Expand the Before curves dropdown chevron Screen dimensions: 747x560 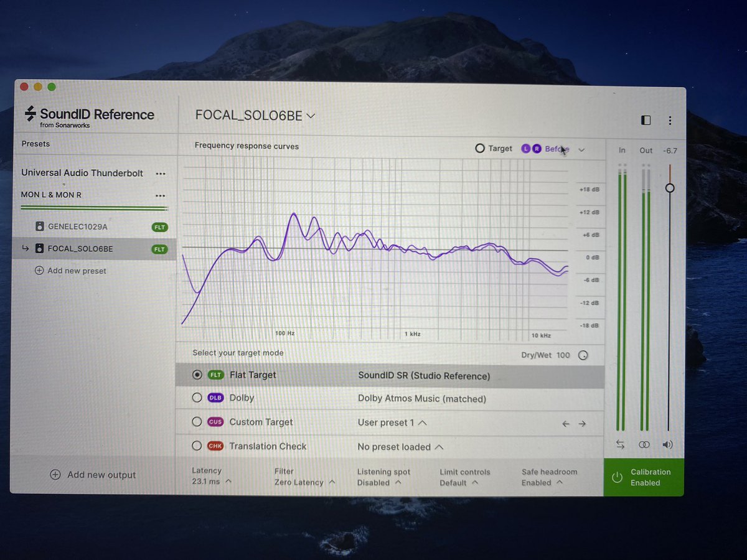coord(581,149)
